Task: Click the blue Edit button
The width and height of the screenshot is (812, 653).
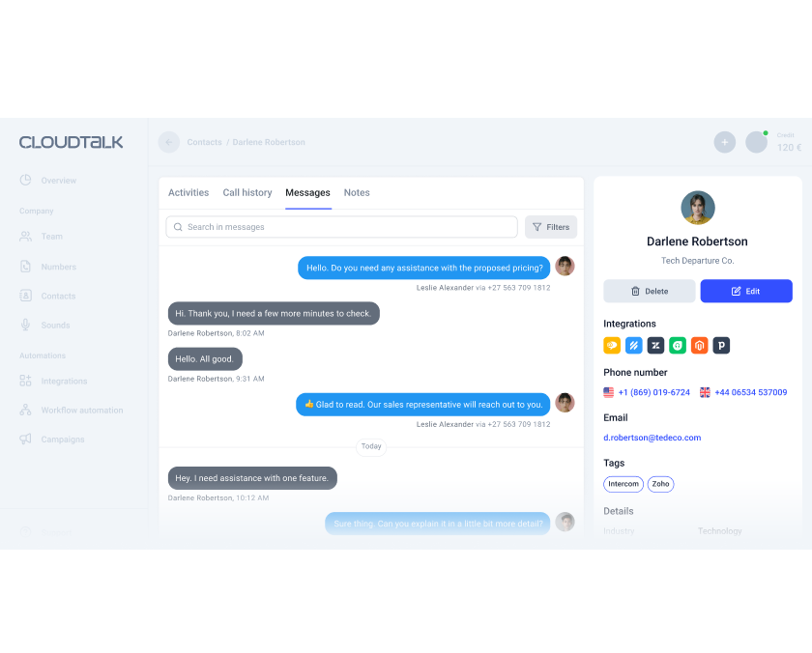Action: pos(745,292)
